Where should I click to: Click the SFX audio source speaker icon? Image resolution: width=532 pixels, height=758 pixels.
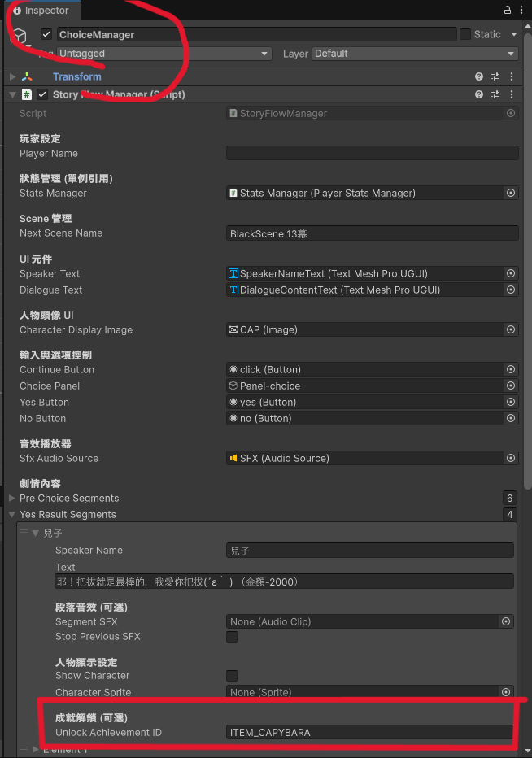(x=233, y=458)
